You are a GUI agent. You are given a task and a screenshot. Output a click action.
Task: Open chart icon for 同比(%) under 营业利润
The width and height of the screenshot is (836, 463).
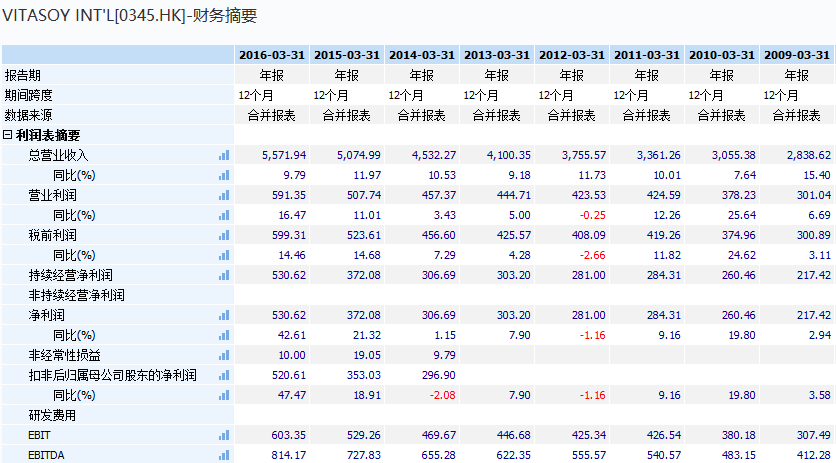(x=224, y=215)
